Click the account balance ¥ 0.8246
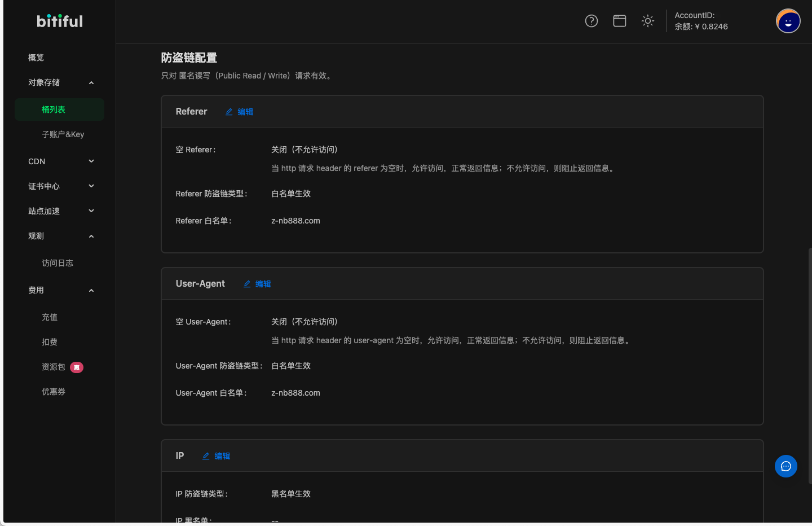Screen dimensions: 812x526 pos(701,27)
